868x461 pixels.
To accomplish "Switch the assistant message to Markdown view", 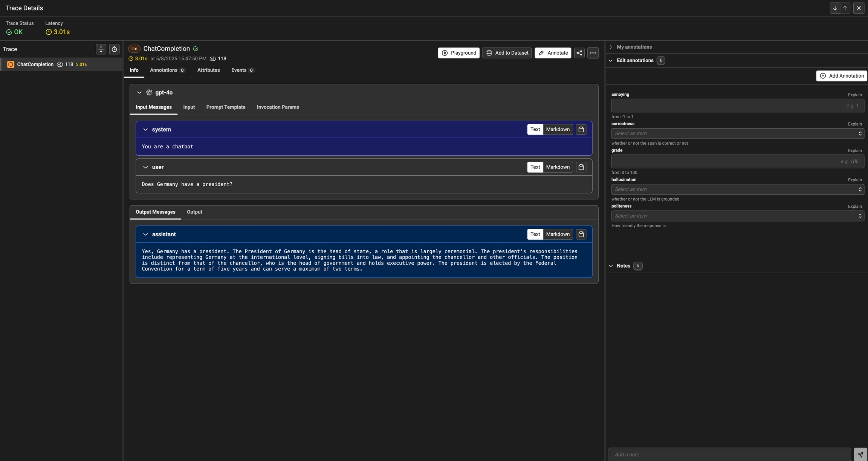I will [558, 234].
